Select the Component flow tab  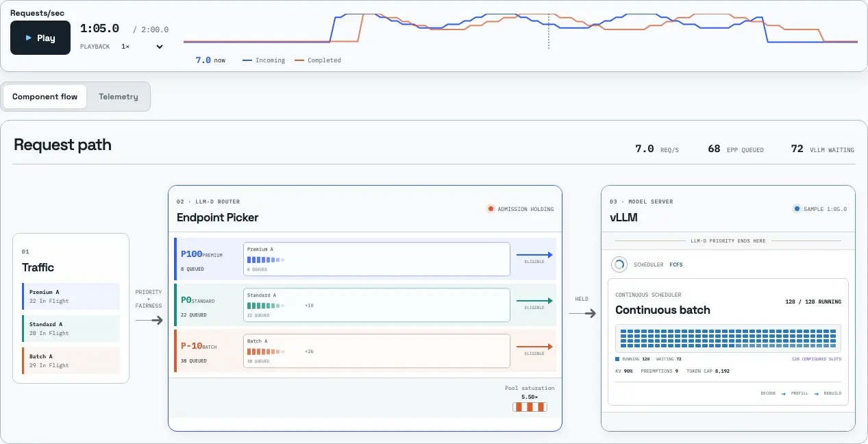(45, 97)
